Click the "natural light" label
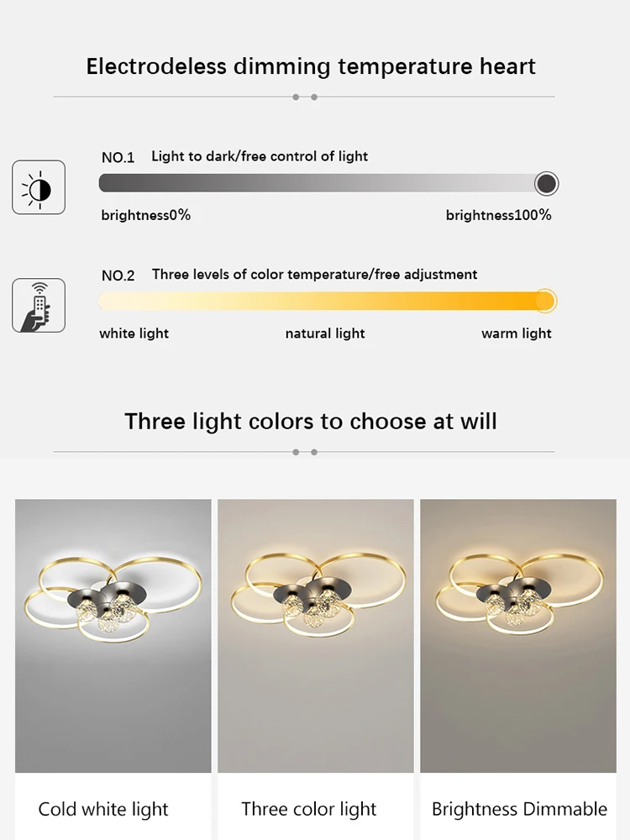The height and width of the screenshot is (840, 630). tap(325, 333)
